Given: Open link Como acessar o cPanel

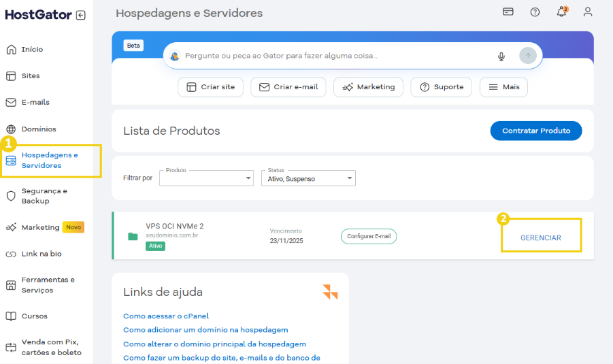Looking at the screenshot, I should pyautogui.click(x=166, y=316).
